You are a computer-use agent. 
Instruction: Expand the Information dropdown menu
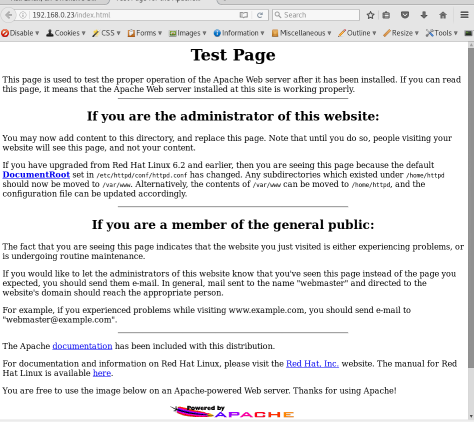click(x=239, y=33)
